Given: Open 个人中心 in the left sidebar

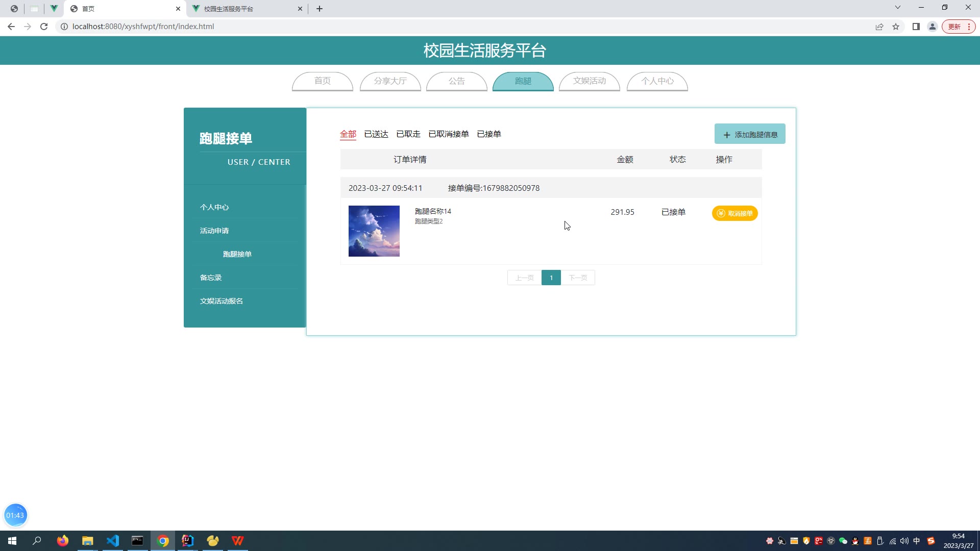Looking at the screenshot, I should click(x=214, y=207).
